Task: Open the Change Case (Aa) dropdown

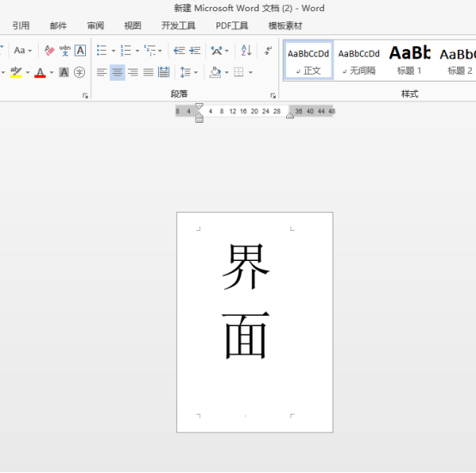Action: (x=22, y=51)
